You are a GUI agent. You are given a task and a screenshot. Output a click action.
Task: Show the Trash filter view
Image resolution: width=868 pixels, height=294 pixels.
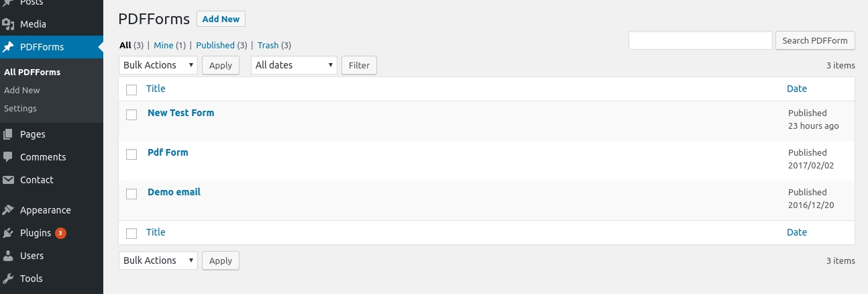[x=268, y=46]
